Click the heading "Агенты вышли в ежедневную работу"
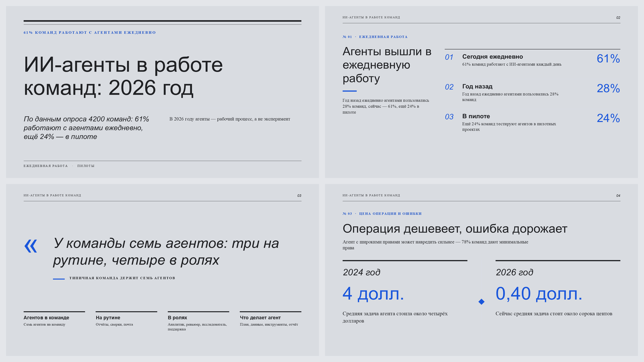This screenshot has height=362, width=644. coord(387,65)
